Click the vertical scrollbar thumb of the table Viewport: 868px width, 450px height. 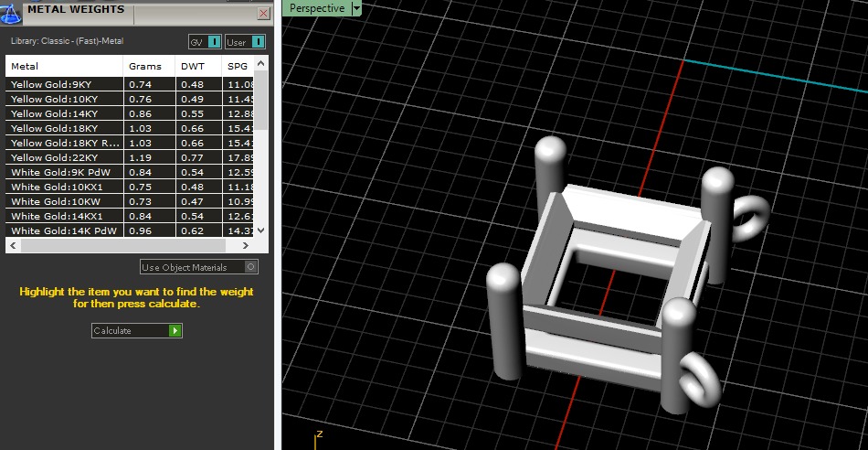tap(261, 101)
